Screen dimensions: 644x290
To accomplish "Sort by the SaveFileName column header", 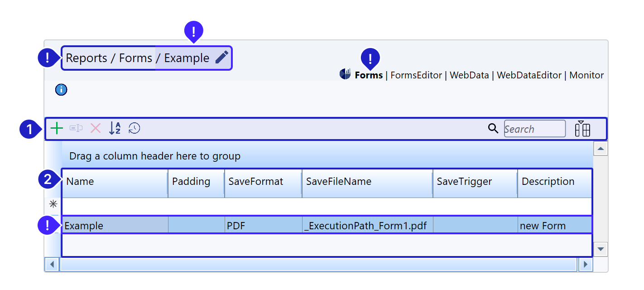I will click(367, 184).
